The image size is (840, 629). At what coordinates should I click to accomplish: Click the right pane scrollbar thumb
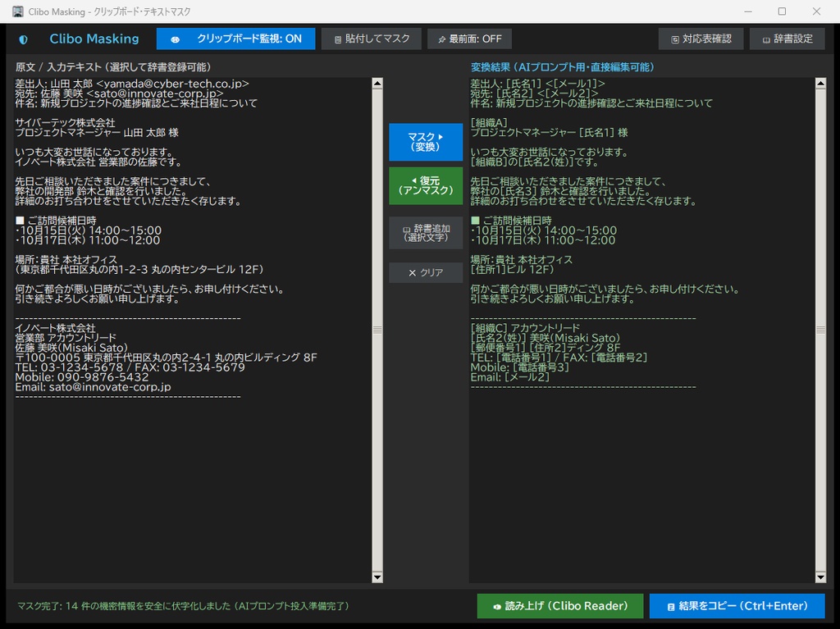point(820,330)
